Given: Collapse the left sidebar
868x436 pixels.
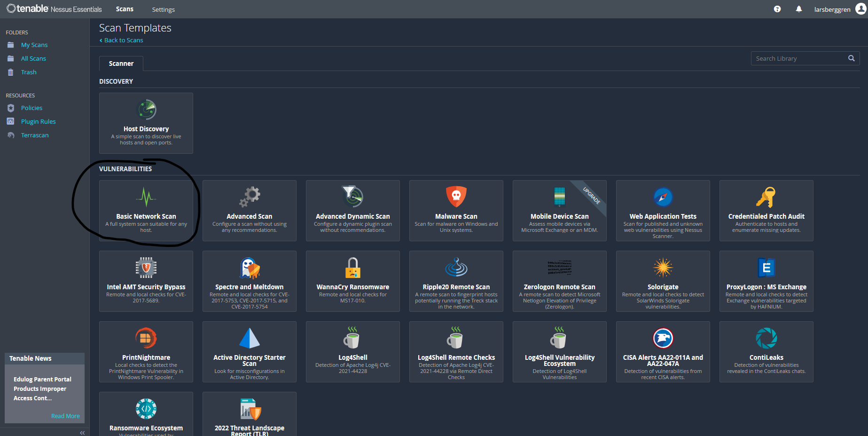Looking at the screenshot, I should tap(82, 432).
